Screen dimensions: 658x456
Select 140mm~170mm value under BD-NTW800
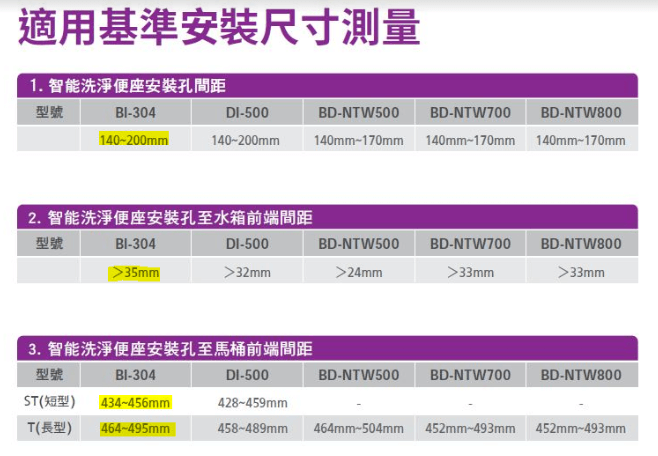click(x=581, y=140)
